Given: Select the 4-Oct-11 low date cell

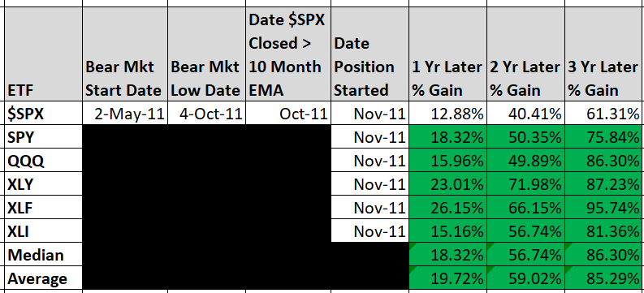Looking at the screenshot, I should [x=206, y=113].
